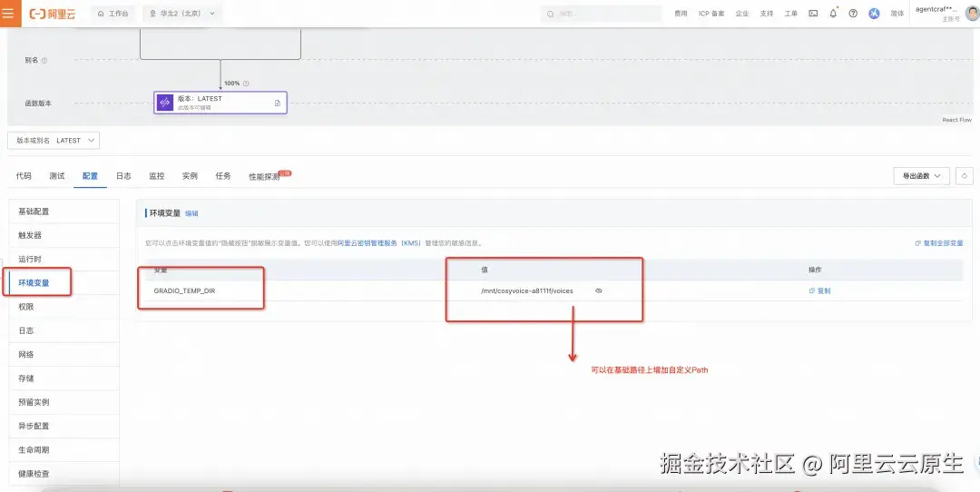Image resolution: width=980 pixels, height=492 pixels.
Task: Open the 工作台 workbench home
Action: coord(113,13)
